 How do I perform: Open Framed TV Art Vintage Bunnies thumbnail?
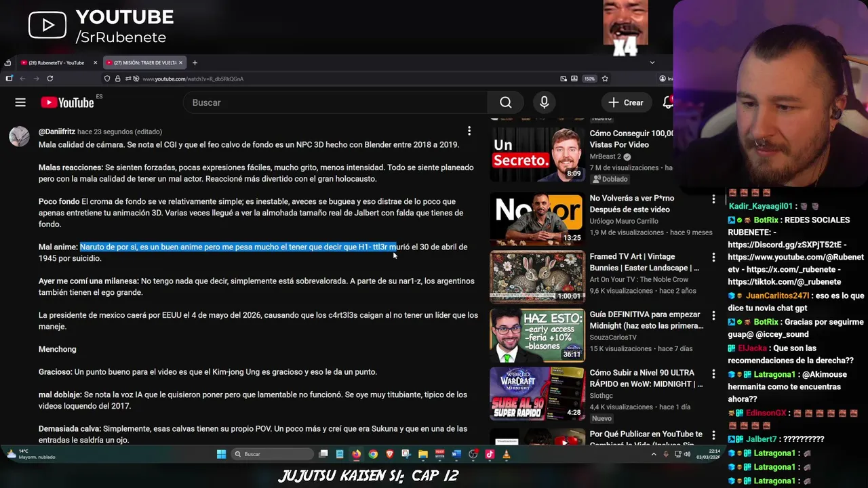537,277
